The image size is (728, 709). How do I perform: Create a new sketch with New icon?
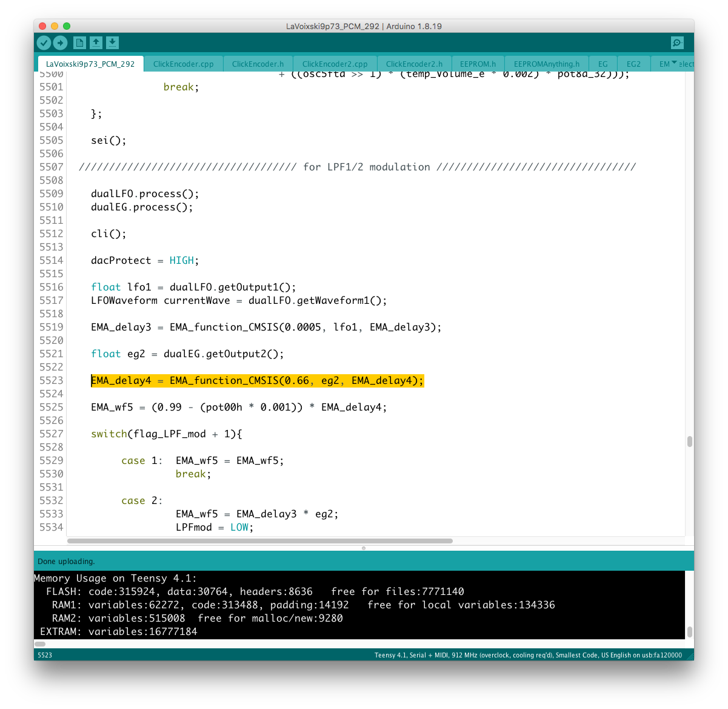coord(79,42)
